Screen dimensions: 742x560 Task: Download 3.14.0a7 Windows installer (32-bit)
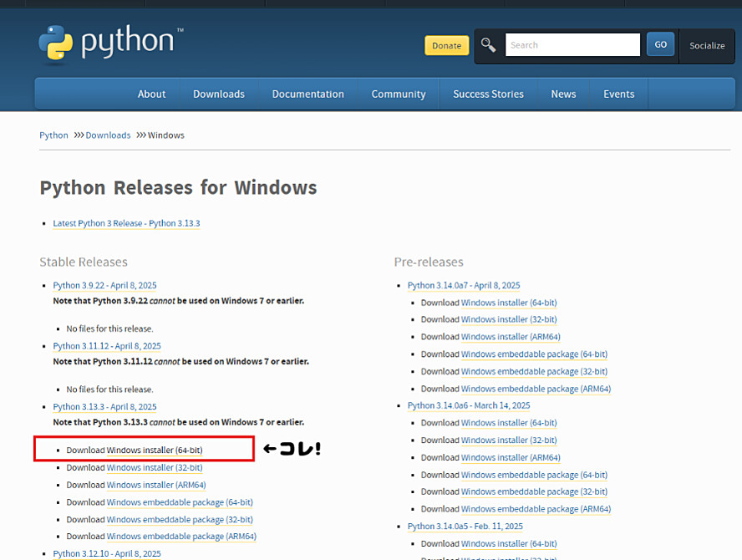pyautogui.click(x=509, y=319)
